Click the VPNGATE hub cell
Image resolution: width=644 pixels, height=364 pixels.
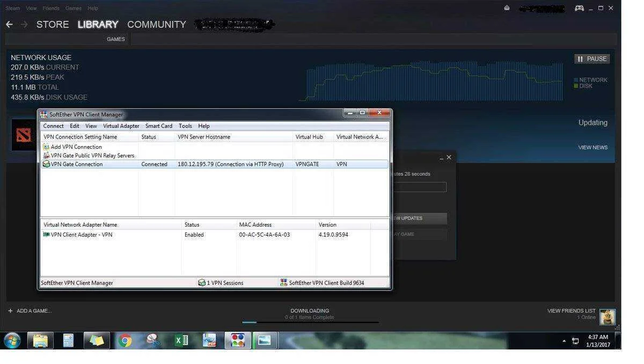tap(307, 164)
